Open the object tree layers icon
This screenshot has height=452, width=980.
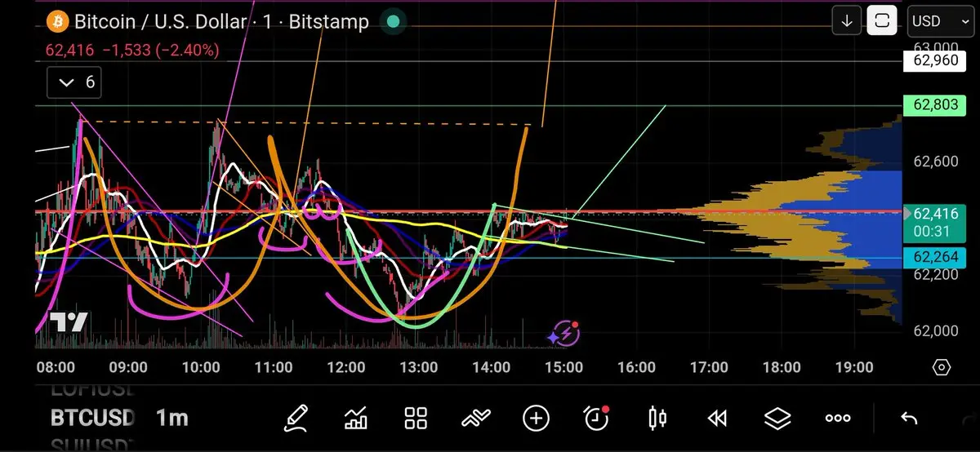point(777,419)
